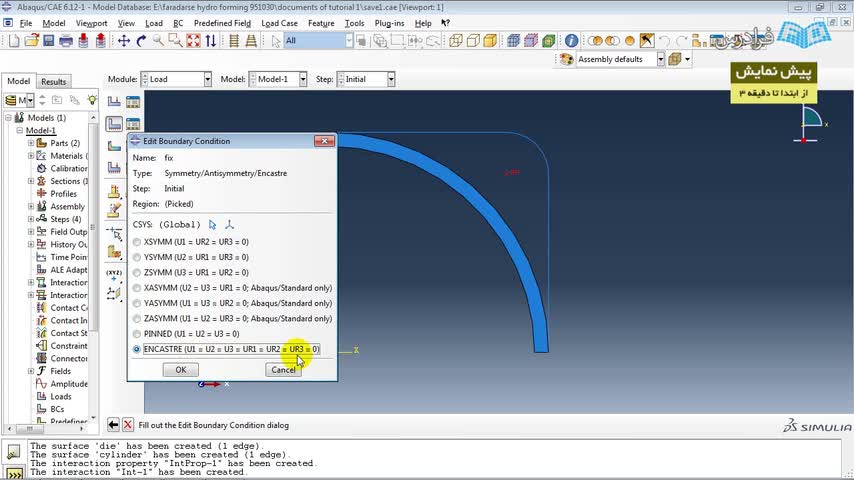Open the File menu
The width and height of the screenshot is (854, 480).
[26, 23]
